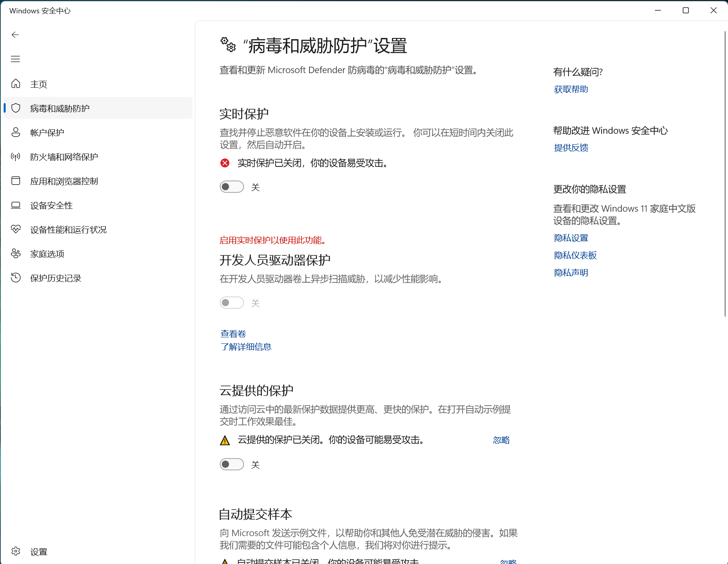This screenshot has width=728, height=564.
Task: Toggle the 实时保护 switch on
Action: pos(232,187)
